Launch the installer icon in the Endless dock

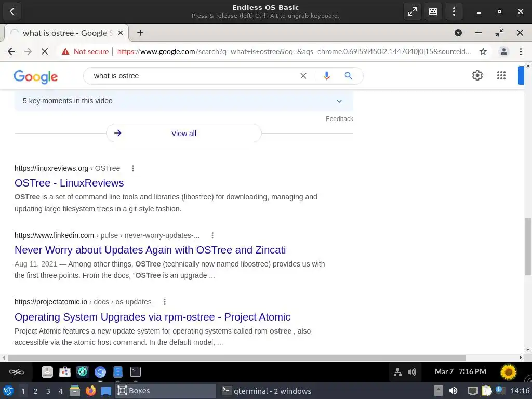click(x=47, y=372)
